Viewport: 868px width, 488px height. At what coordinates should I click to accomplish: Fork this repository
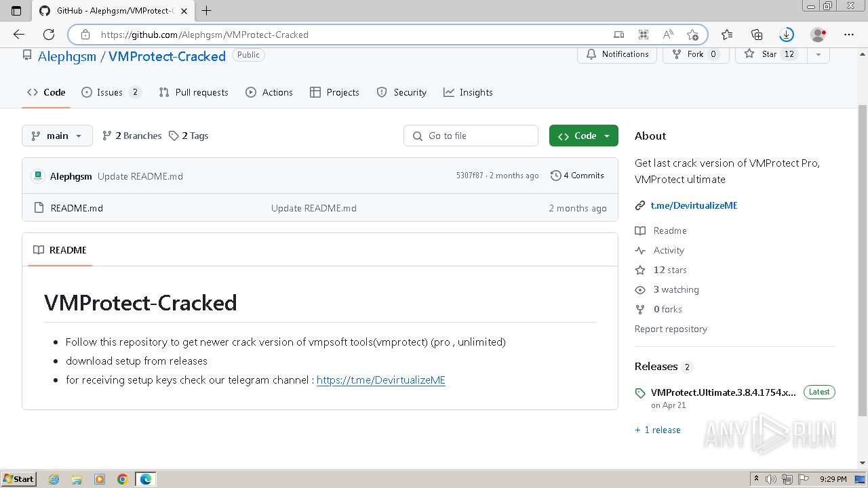(x=696, y=54)
